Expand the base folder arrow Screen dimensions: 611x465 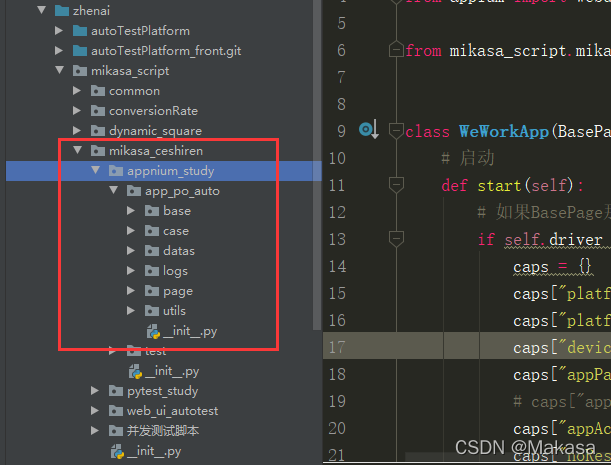[x=131, y=210]
